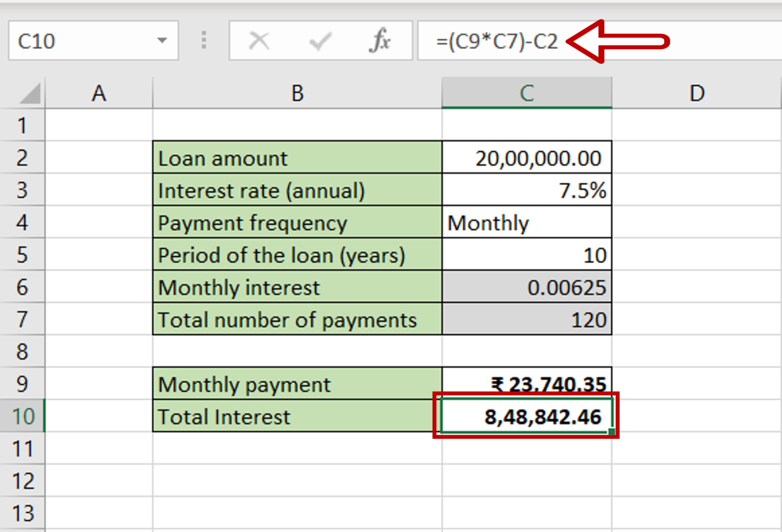The height and width of the screenshot is (532, 782).
Task: Select the Loan amount cell showing 20,00,000.00
Action: 526,158
